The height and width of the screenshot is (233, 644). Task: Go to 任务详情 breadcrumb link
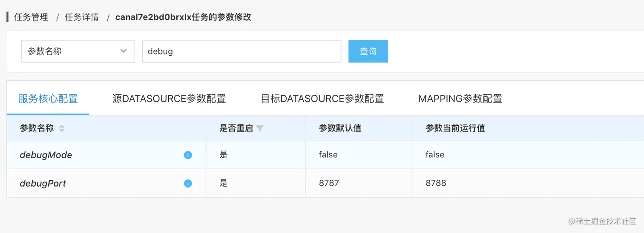point(82,17)
